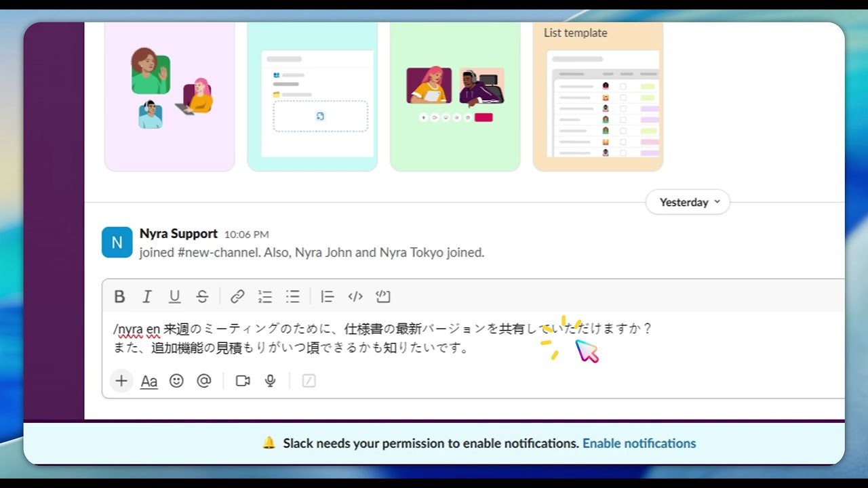Open the emoji picker

point(176,381)
